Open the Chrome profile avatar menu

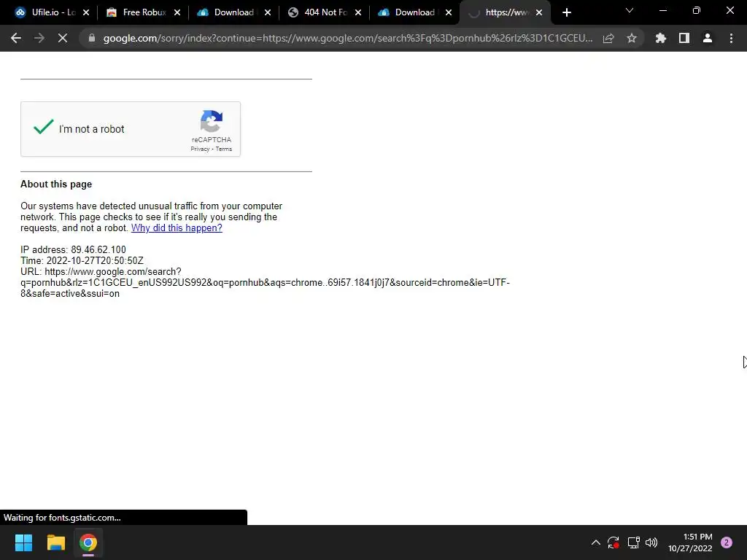[708, 38]
